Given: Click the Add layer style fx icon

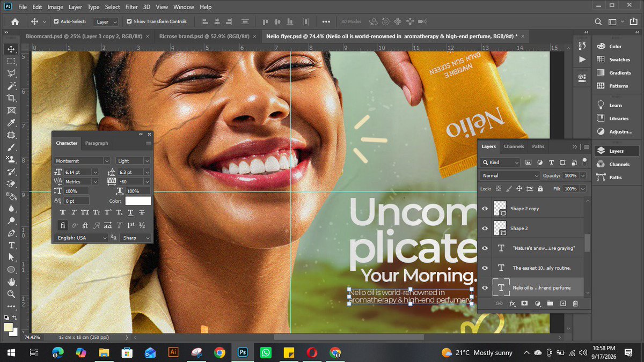Looking at the screenshot, I should coord(512,304).
